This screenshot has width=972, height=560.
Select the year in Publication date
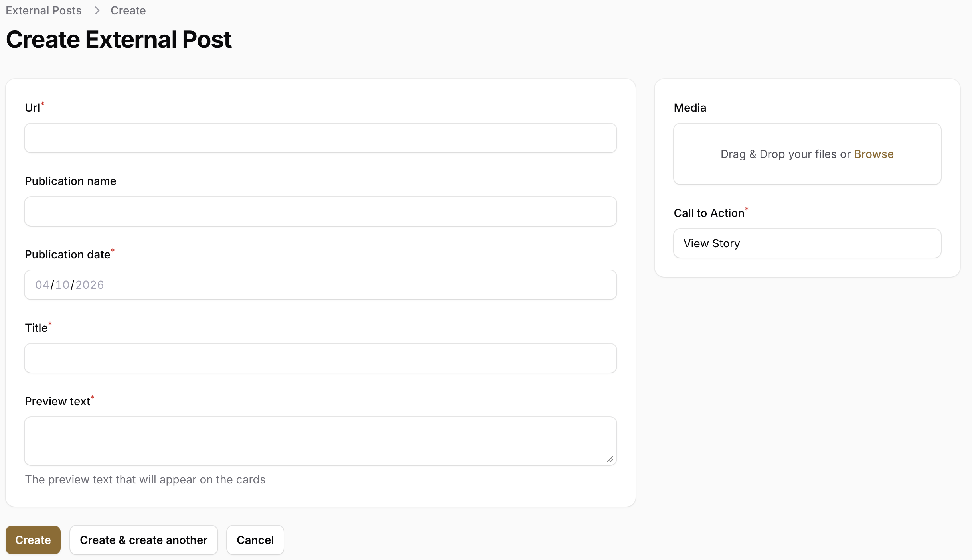(x=90, y=285)
